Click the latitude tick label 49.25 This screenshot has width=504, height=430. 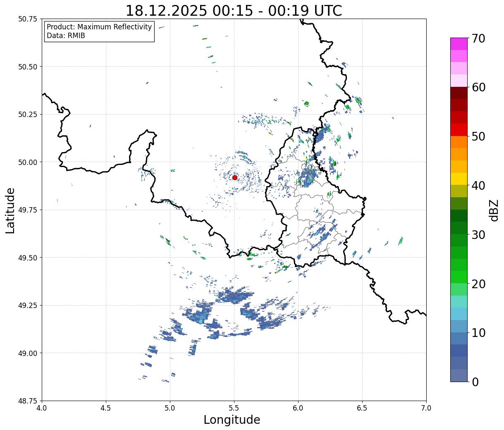pyautogui.click(x=28, y=306)
